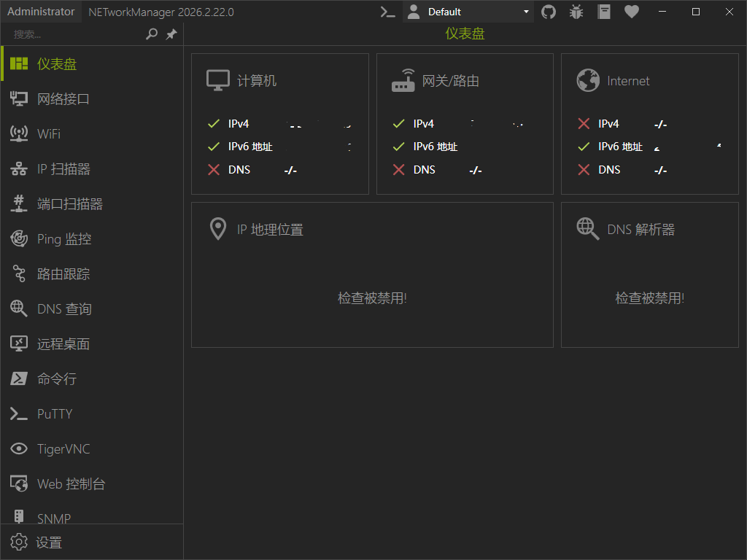
Task: Report a bug via the bug icon
Action: click(576, 12)
